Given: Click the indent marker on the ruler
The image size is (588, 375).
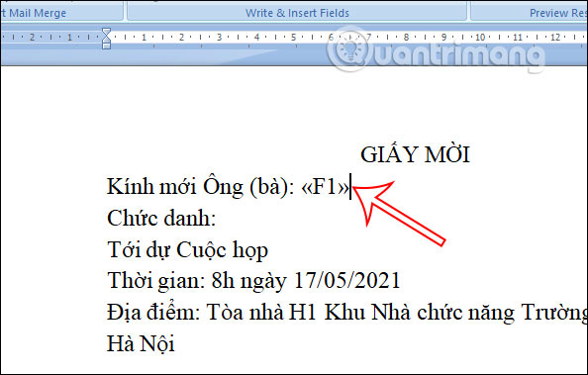Looking at the screenshot, I should click(107, 38).
